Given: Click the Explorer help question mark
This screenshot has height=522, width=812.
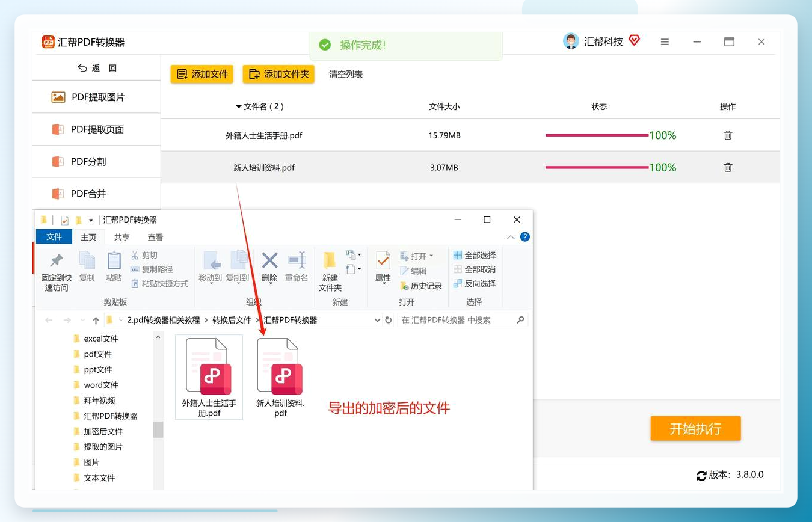Looking at the screenshot, I should pos(524,237).
